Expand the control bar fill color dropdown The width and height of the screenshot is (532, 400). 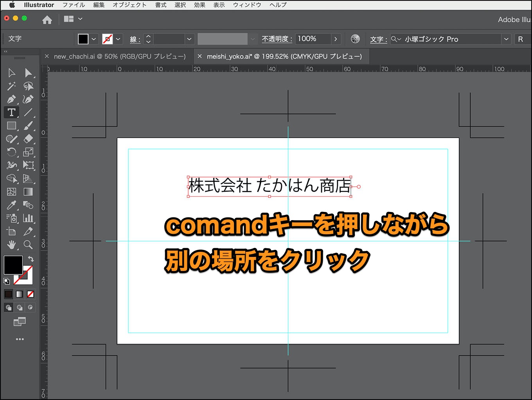(94, 39)
